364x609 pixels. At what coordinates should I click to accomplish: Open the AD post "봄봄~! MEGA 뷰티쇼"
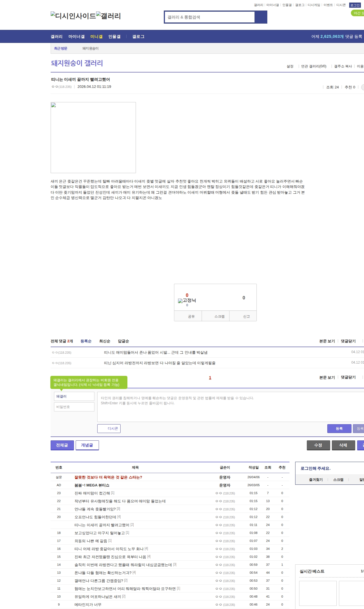92,485
